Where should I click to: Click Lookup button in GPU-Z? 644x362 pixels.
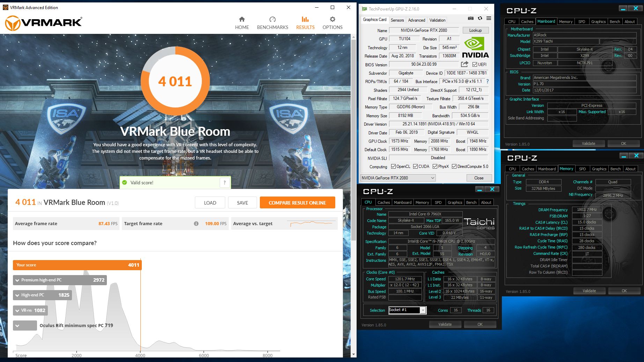(475, 30)
